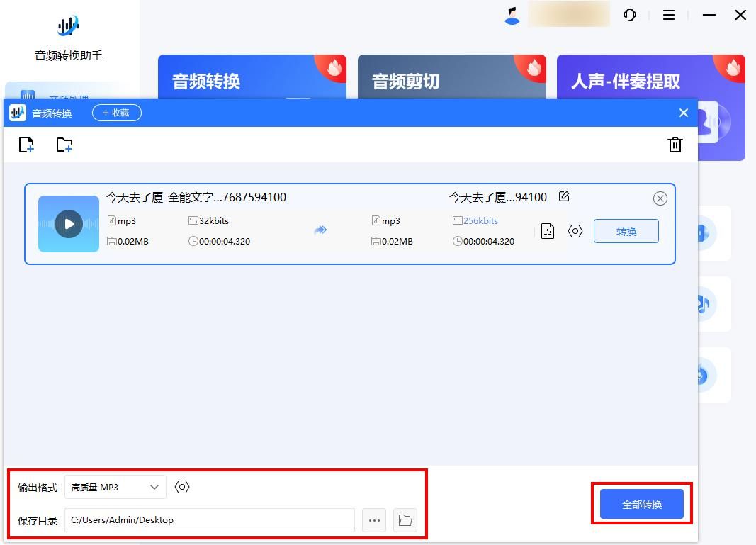The height and width of the screenshot is (545, 756).
Task: Add a new audio file
Action: (26, 145)
